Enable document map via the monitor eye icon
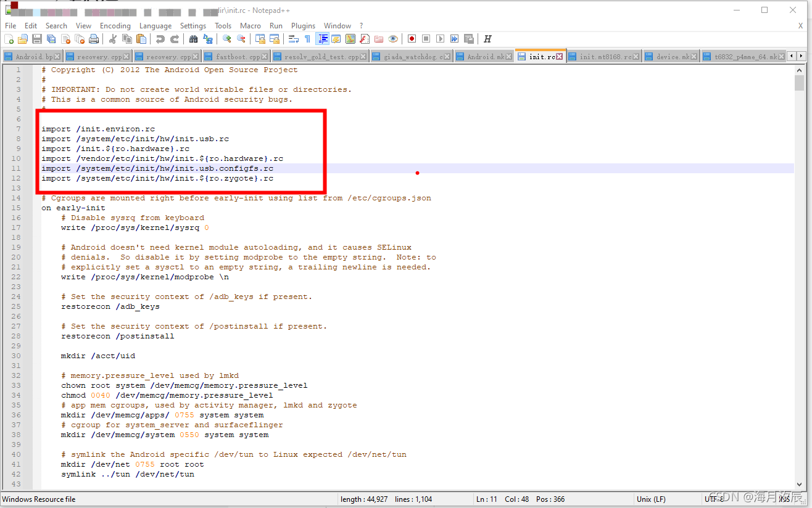Screen dimensions: 812x508 coord(393,38)
